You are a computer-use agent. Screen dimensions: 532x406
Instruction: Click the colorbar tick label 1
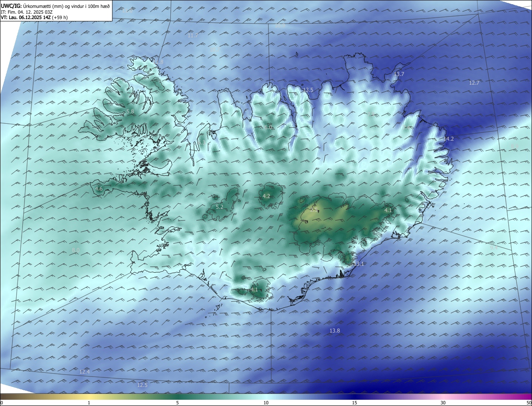(x=89, y=403)
